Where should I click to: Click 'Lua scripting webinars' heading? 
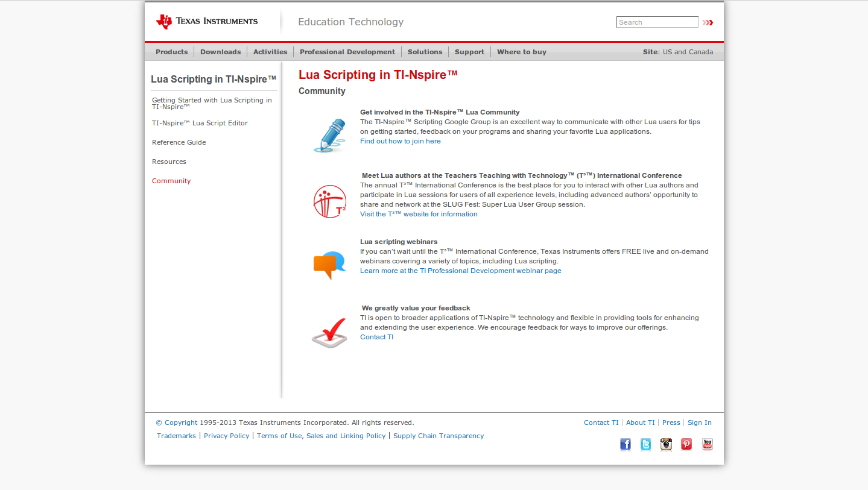(x=399, y=242)
